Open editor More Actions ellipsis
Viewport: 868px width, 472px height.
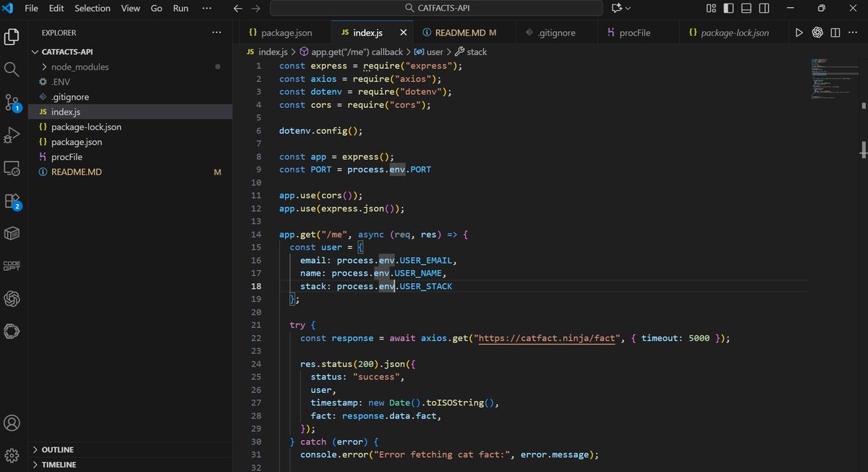pos(851,33)
